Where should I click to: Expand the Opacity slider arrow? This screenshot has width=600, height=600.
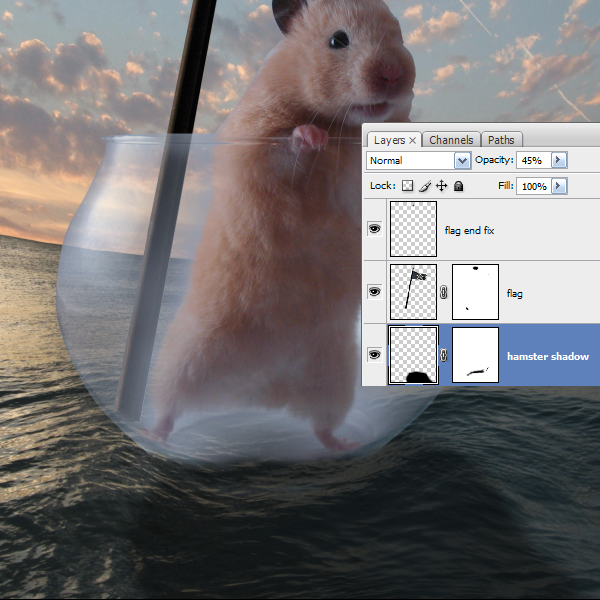click(558, 160)
